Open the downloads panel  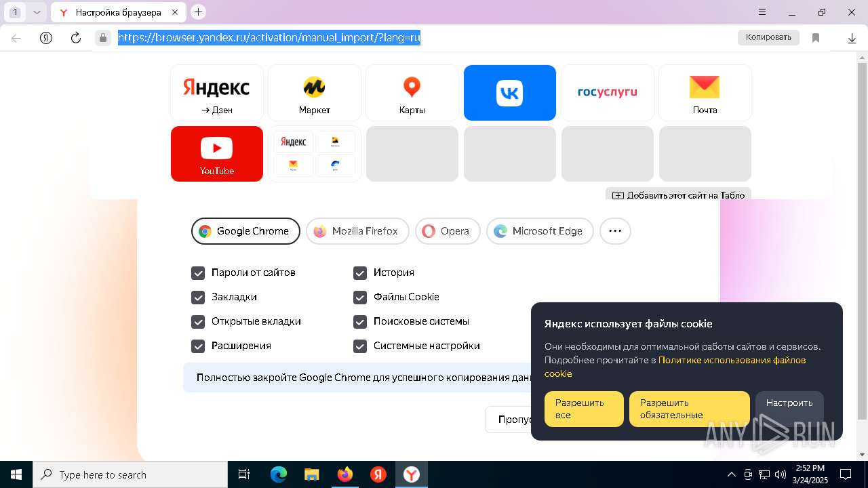[x=852, y=38]
